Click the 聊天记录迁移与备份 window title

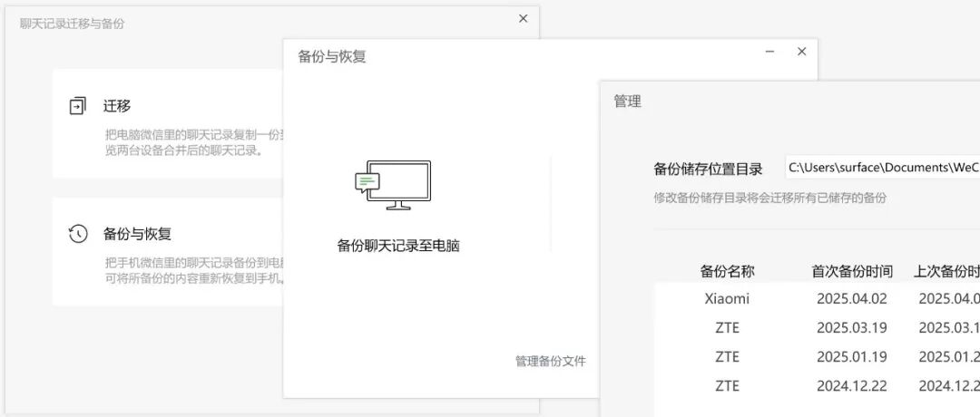point(72,24)
